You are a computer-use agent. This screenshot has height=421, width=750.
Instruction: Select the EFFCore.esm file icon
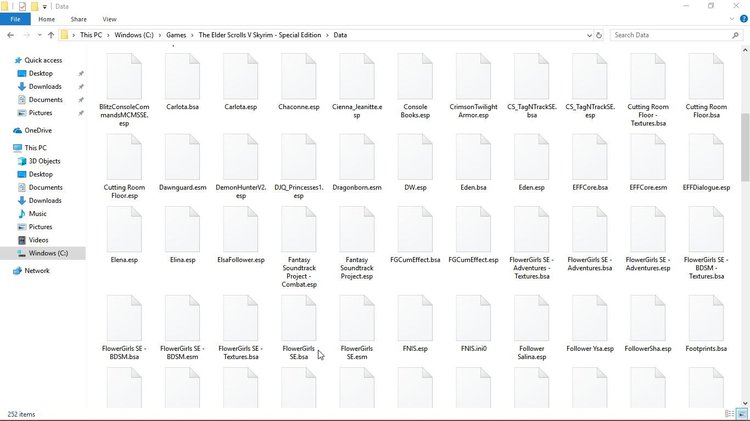648,157
